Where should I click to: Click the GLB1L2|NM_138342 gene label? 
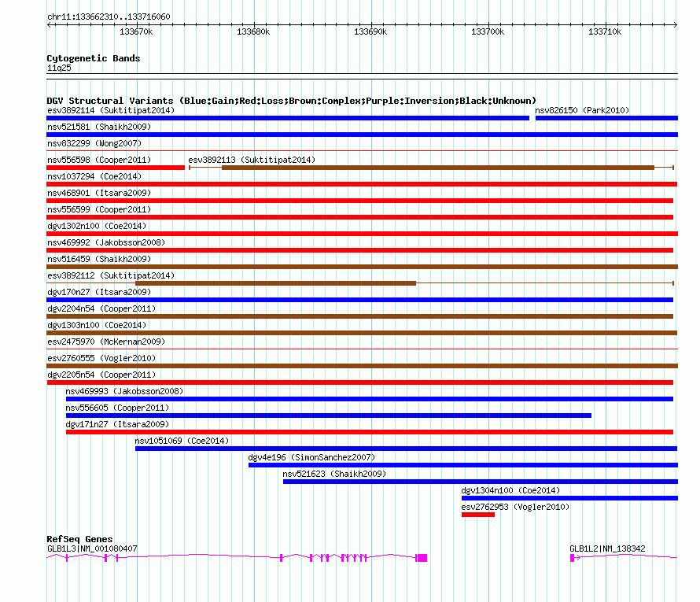click(x=608, y=548)
